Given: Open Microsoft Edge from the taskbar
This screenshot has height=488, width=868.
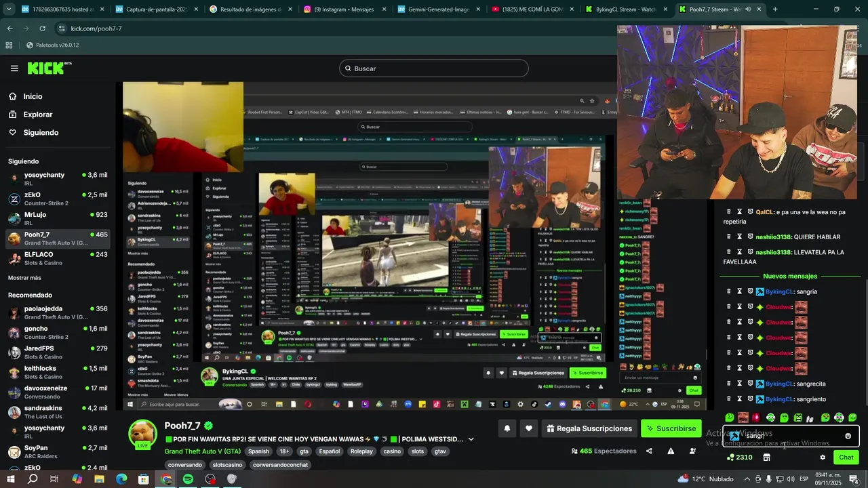Looking at the screenshot, I should click(121, 479).
